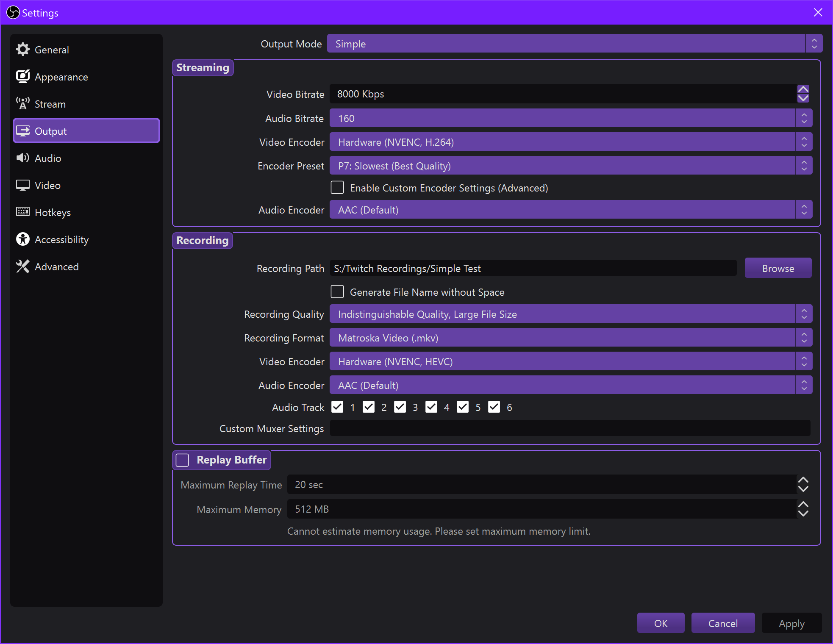Click the Advanced tools icon
This screenshot has height=644, width=833.
point(23,266)
